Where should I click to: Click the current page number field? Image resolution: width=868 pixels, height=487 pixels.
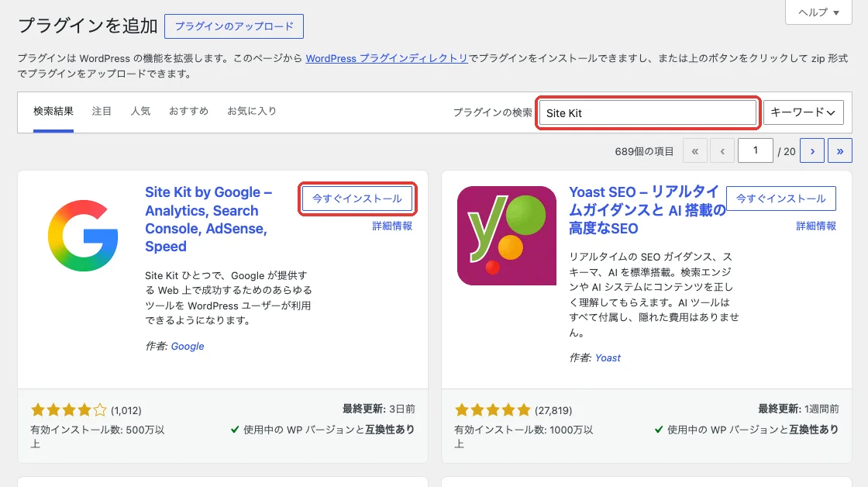click(755, 150)
